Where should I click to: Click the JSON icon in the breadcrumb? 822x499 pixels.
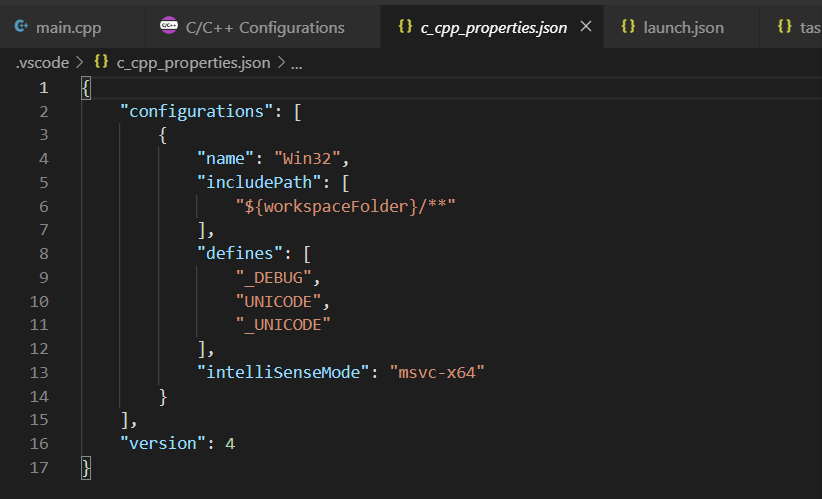[x=101, y=62]
